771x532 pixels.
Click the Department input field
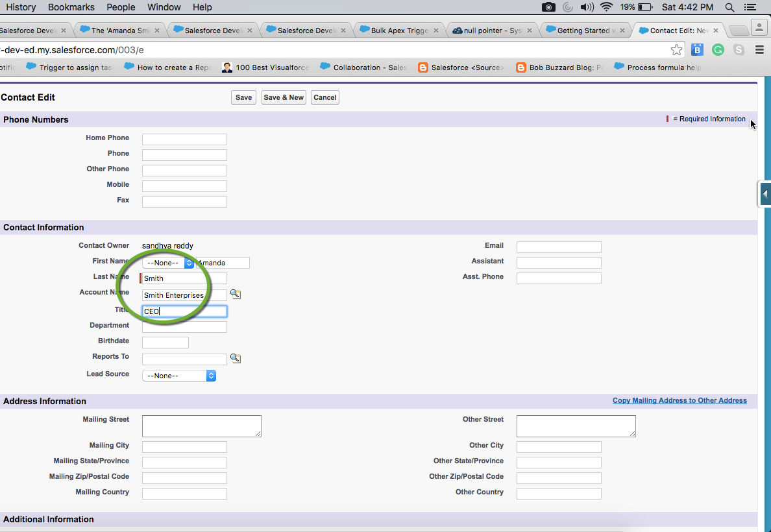pos(184,327)
